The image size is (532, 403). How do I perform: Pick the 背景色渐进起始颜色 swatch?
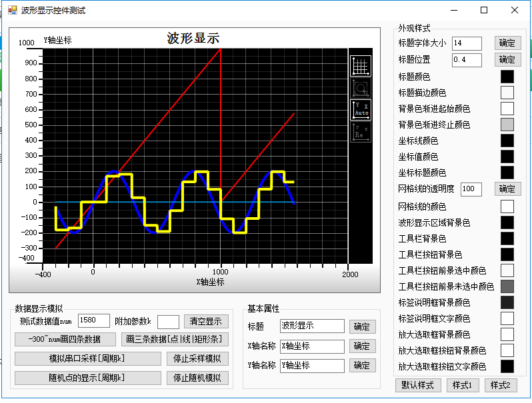click(507, 109)
